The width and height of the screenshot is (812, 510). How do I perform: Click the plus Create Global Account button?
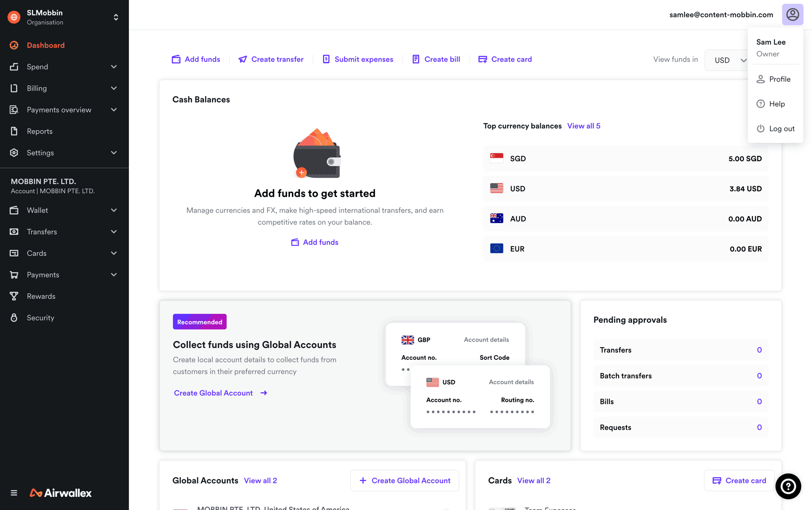pos(404,481)
